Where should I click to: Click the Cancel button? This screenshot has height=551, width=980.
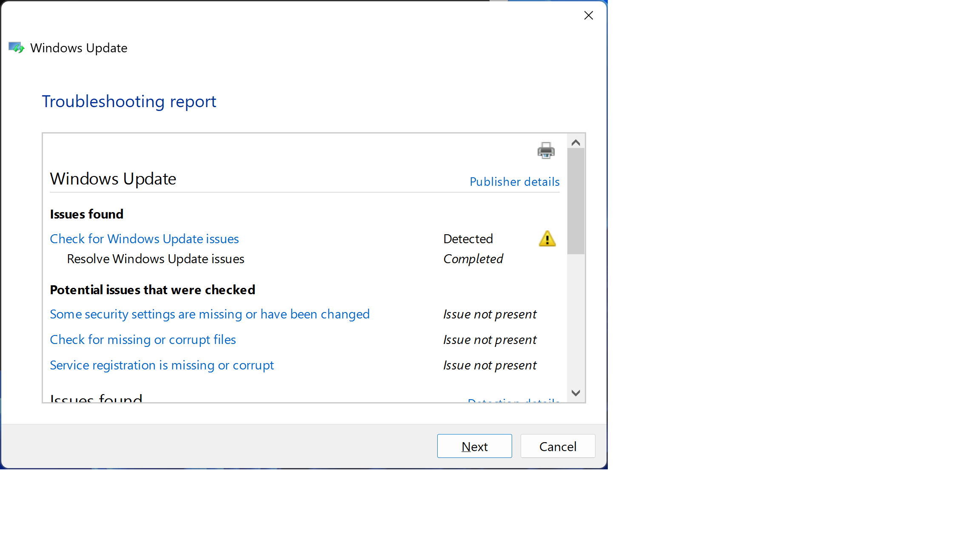click(x=558, y=446)
